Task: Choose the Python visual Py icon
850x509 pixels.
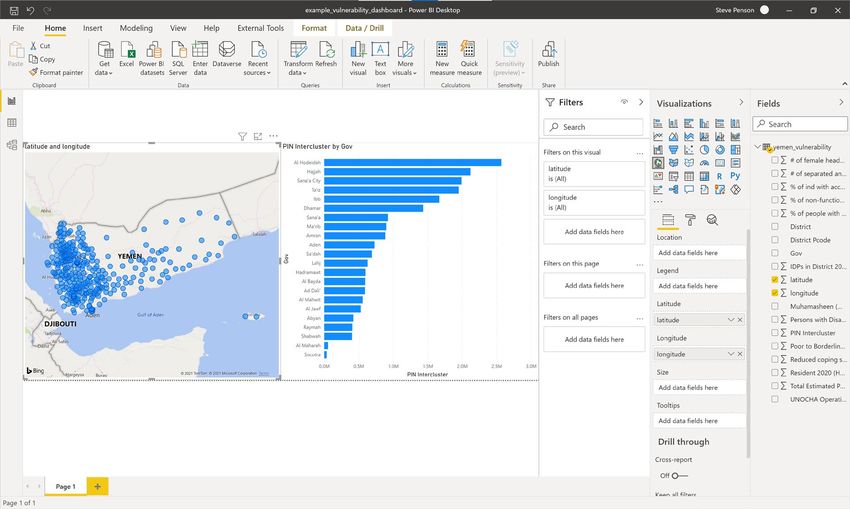Action: pos(735,176)
